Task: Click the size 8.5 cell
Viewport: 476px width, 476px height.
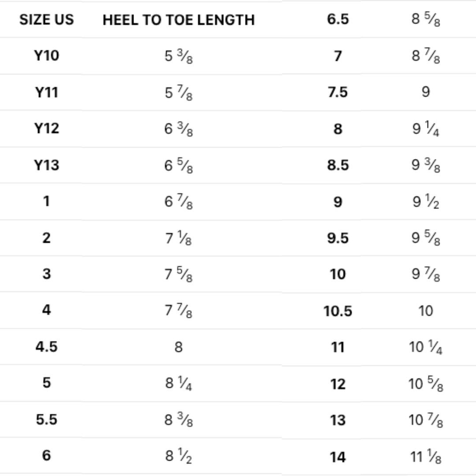Action: (x=338, y=165)
